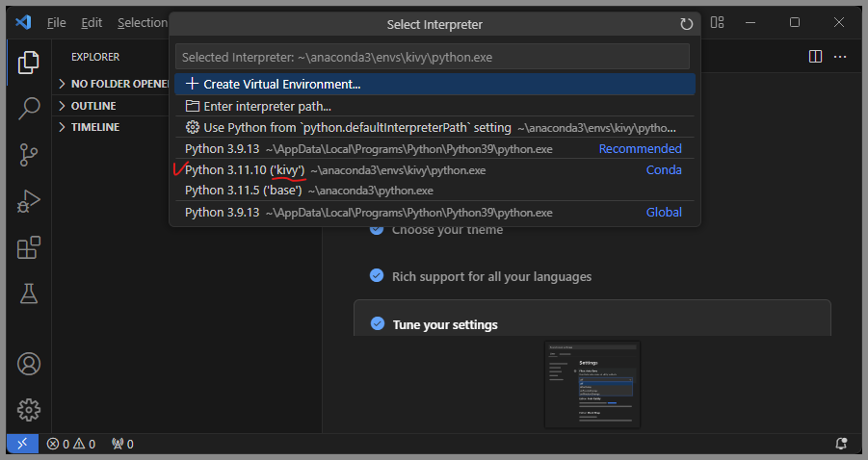Screen dimensions: 868x460
Task: Open the Customize Layout icon in title bar
Action: (717, 22)
